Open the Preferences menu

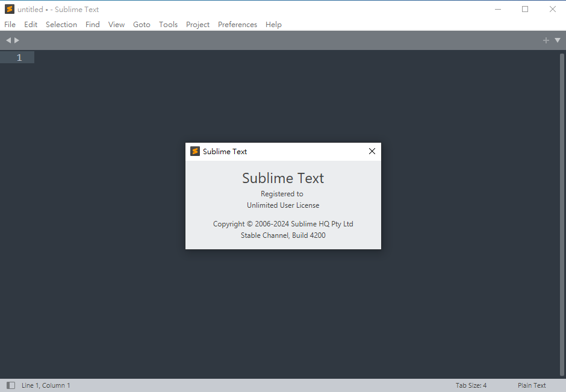click(237, 25)
